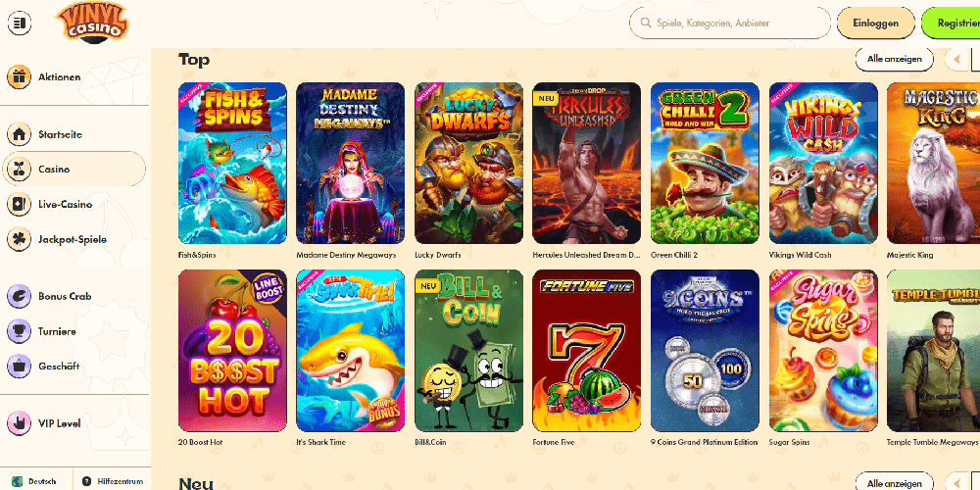Click Alle anzeigen in the Top section
The width and height of the screenshot is (980, 490).
click(x=894, y=60)
